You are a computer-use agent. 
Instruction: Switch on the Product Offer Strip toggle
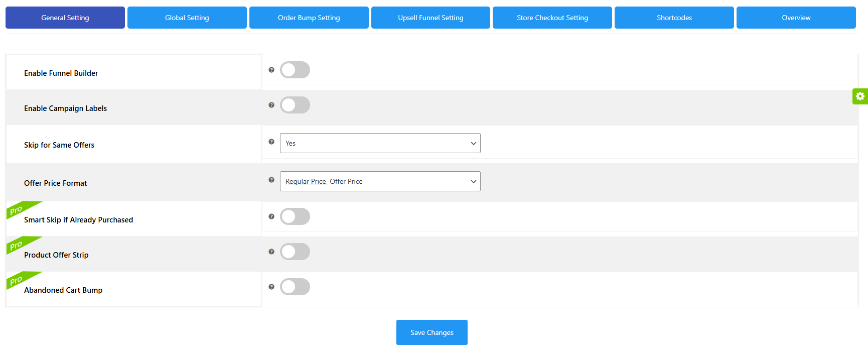[x=295, y=252]
